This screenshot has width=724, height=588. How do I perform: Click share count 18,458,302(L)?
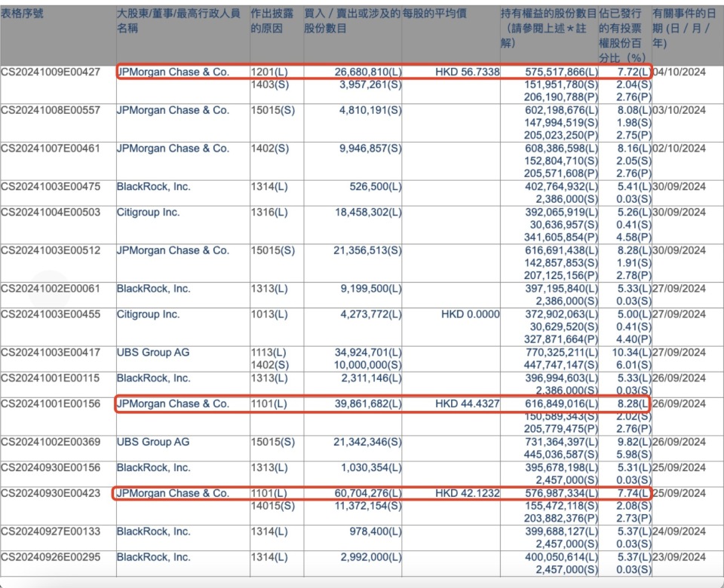[368, 213]
